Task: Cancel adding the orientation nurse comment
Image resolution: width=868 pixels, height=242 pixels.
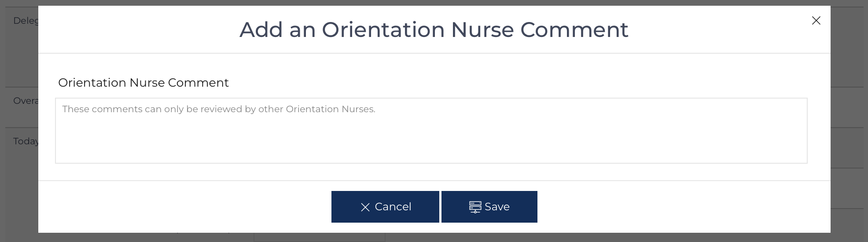Action: point(385,207)
